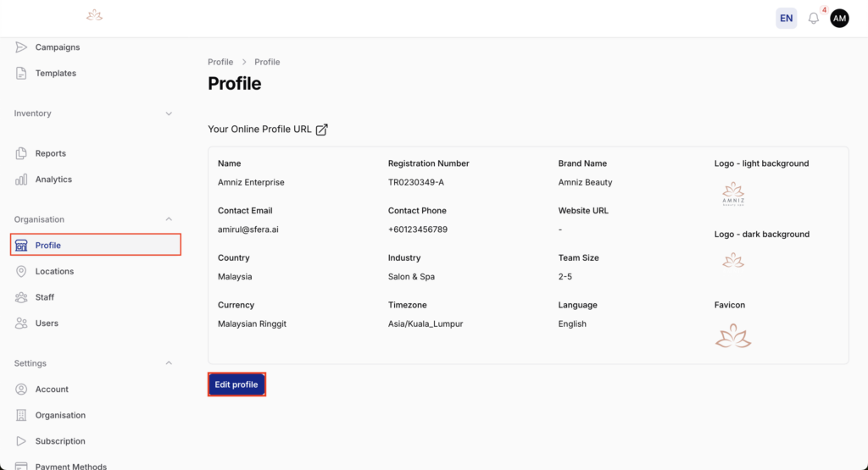Open the Staff page
This screenshot has width=868, height=470.
pos(44,297)
